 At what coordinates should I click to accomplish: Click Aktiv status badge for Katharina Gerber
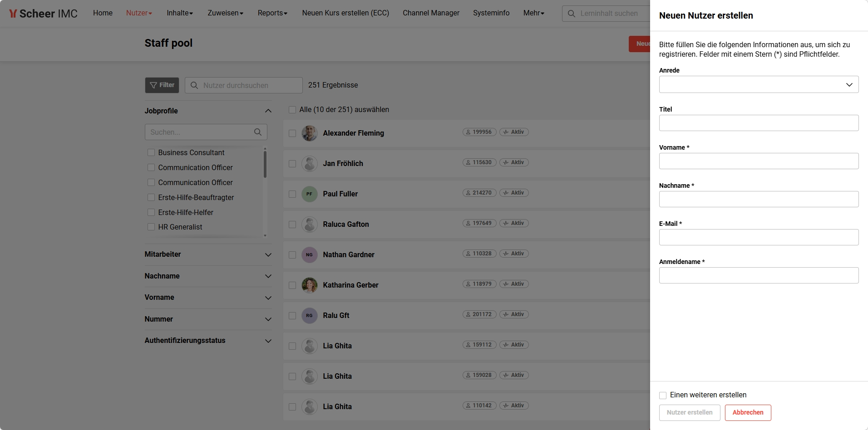[x=514, y=284]
